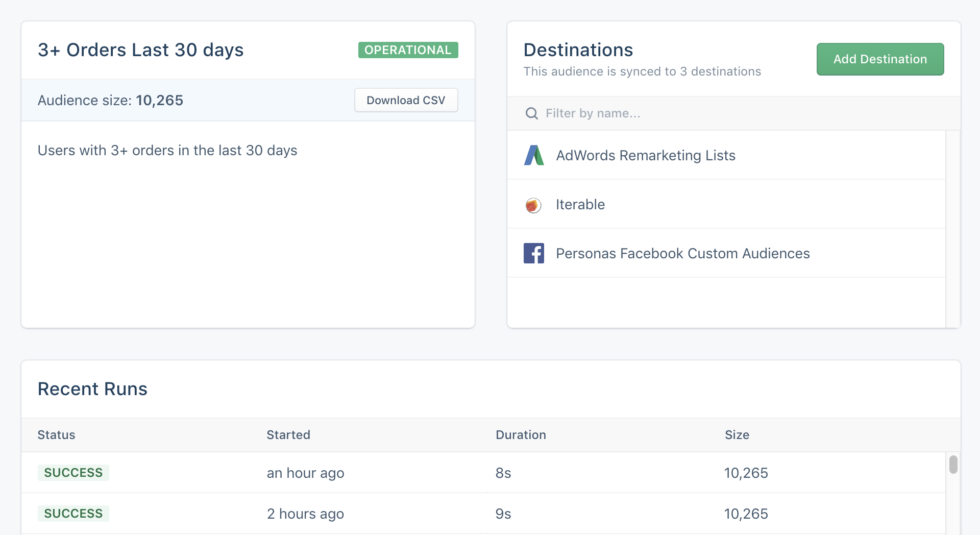Click the AdWords logo icon
This screenshot has width=980, height=535.
pos(534,155)
